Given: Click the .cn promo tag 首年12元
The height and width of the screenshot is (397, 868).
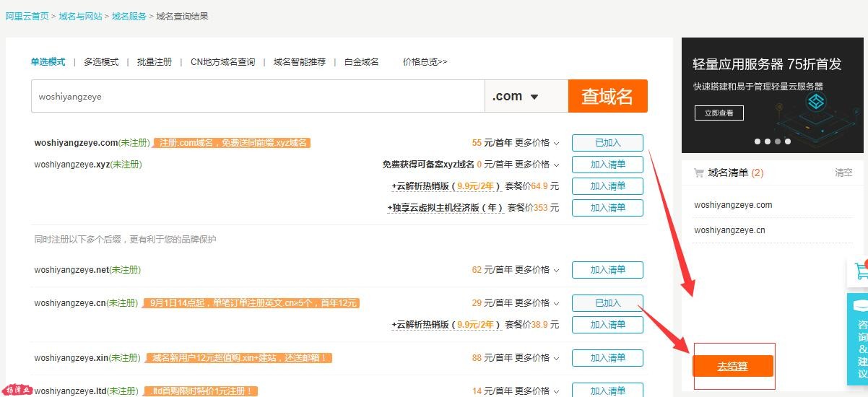Looking at the screenshot, I should pos(251,303).
